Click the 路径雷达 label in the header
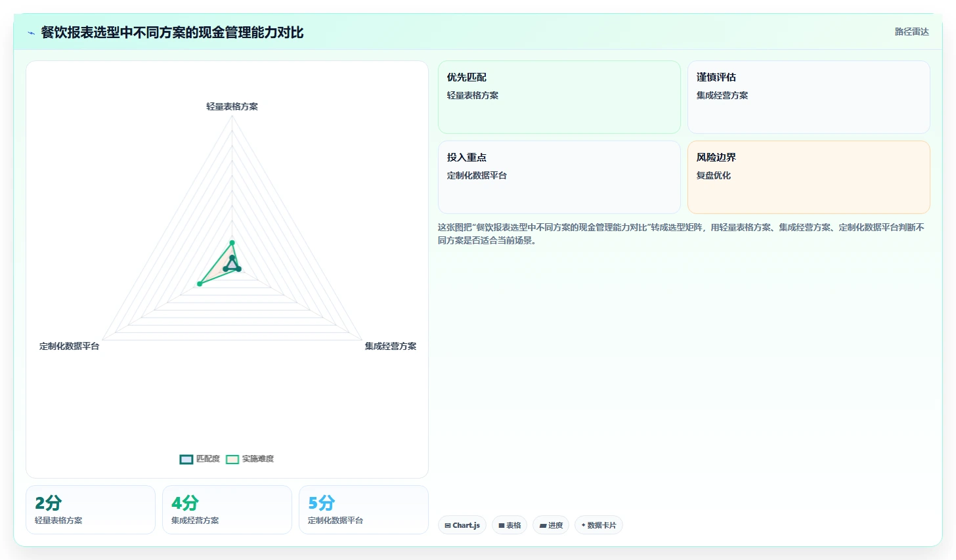The image size is (956, 560). [911, 32]
